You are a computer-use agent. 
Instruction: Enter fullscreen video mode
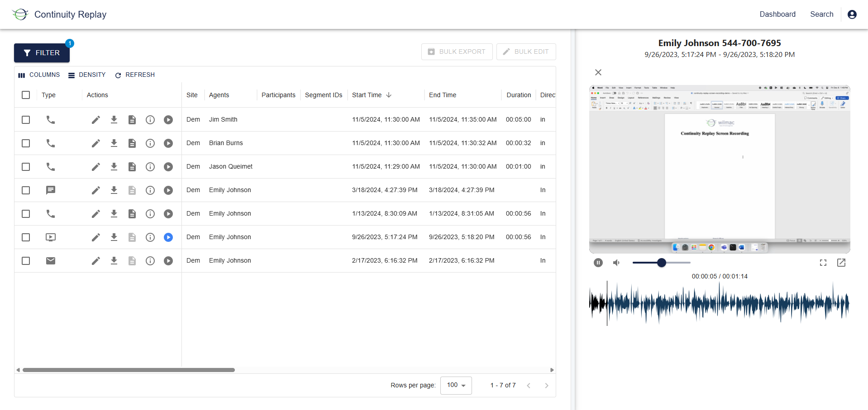tap(823, 263)
